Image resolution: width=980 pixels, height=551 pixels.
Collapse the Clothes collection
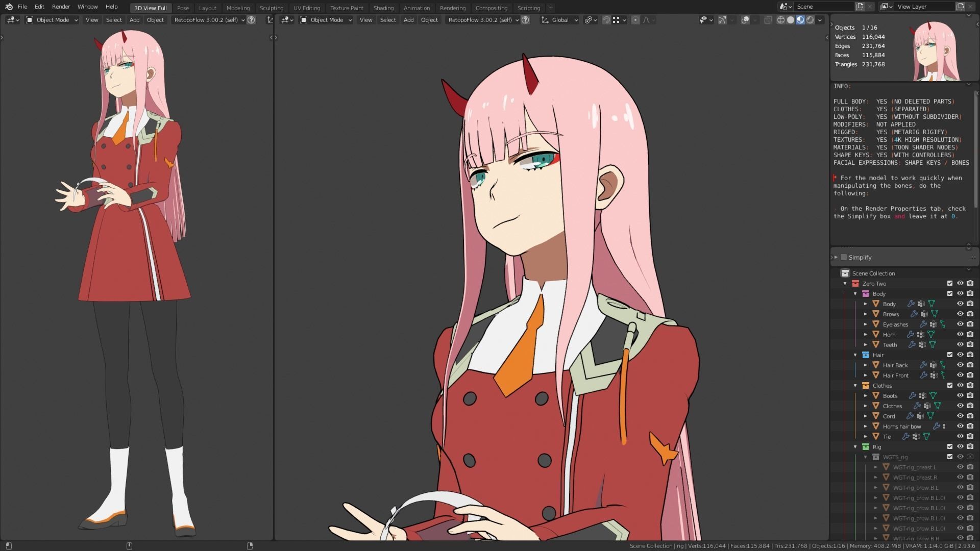pyautogui.click(x=855, y=385)
